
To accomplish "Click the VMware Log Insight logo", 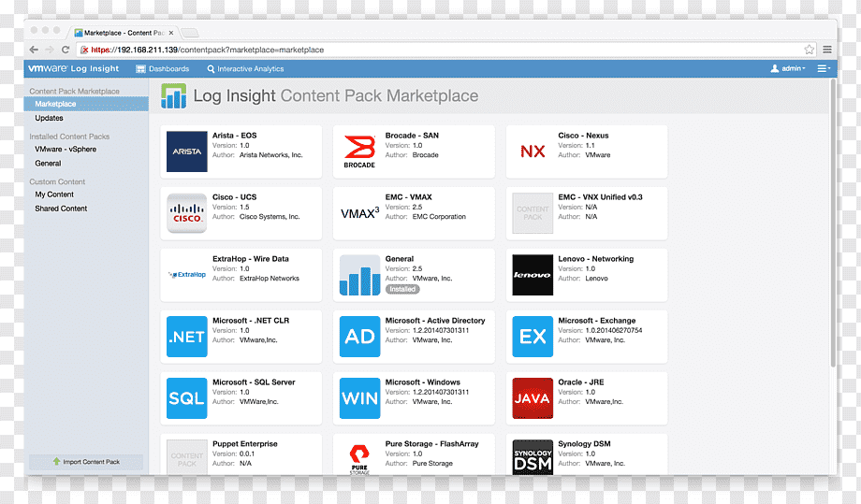I will click(x=74, y=68).
